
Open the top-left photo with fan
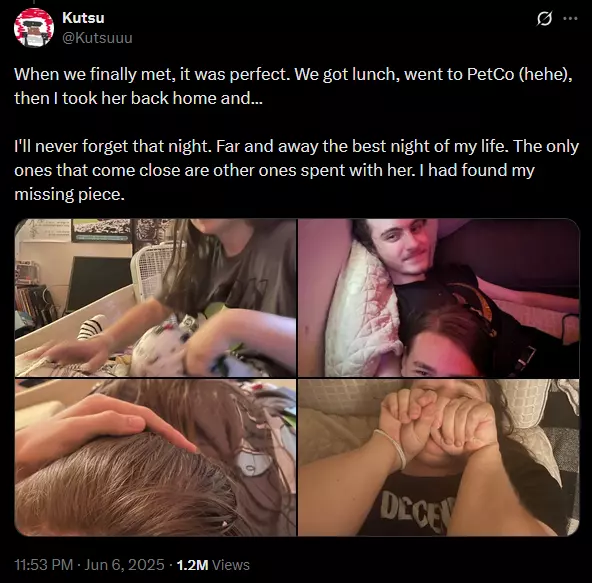[x=155, y=298]
